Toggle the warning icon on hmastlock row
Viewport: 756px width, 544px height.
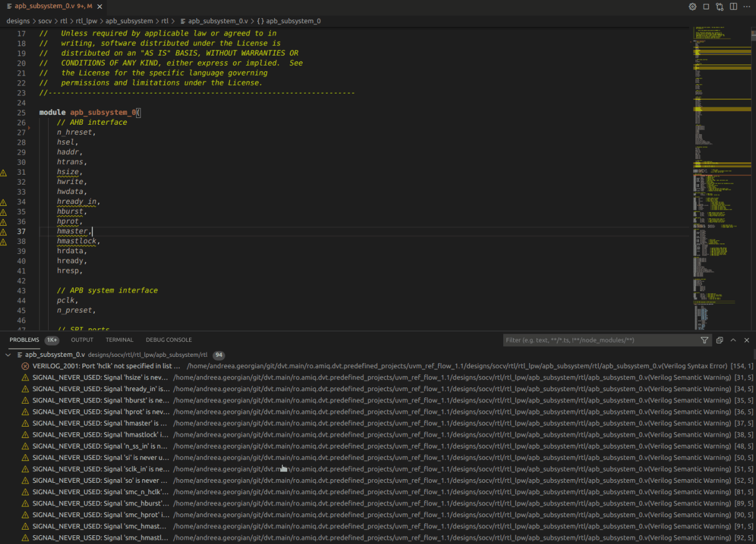coord(25,434)
